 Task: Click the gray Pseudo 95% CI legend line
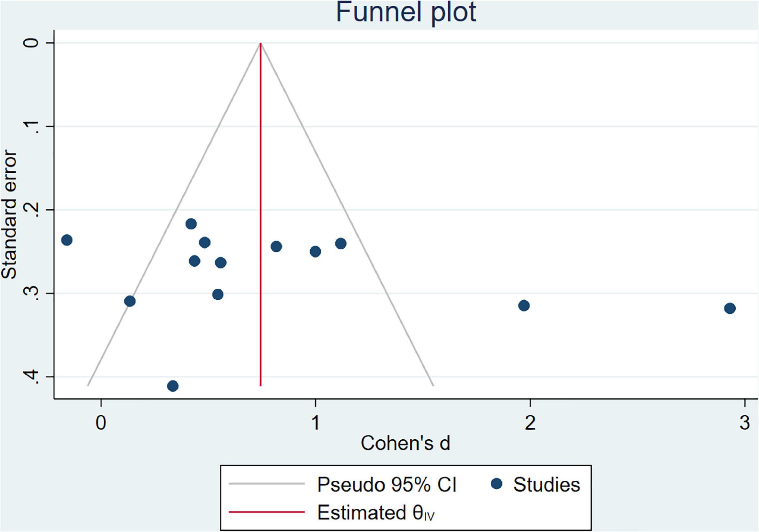(266, 484)
